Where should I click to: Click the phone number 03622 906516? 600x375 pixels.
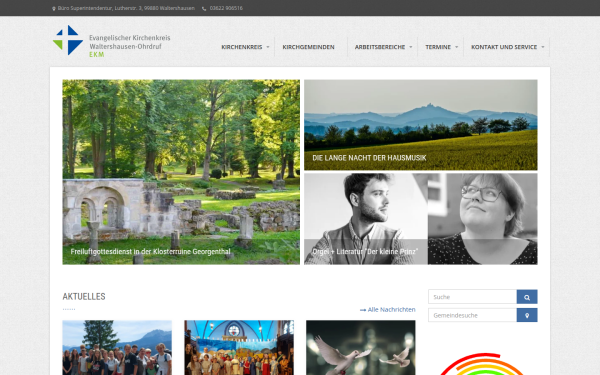226,8
